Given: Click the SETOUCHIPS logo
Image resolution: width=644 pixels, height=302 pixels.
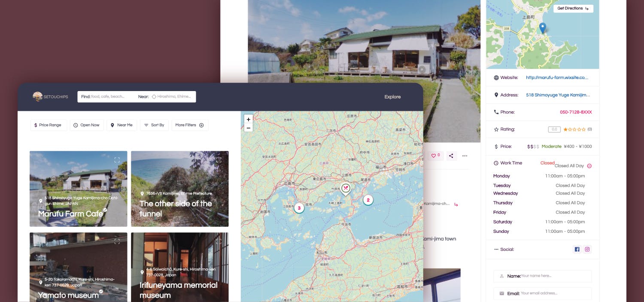Looking at the screenshot, I should click(50, 97).
